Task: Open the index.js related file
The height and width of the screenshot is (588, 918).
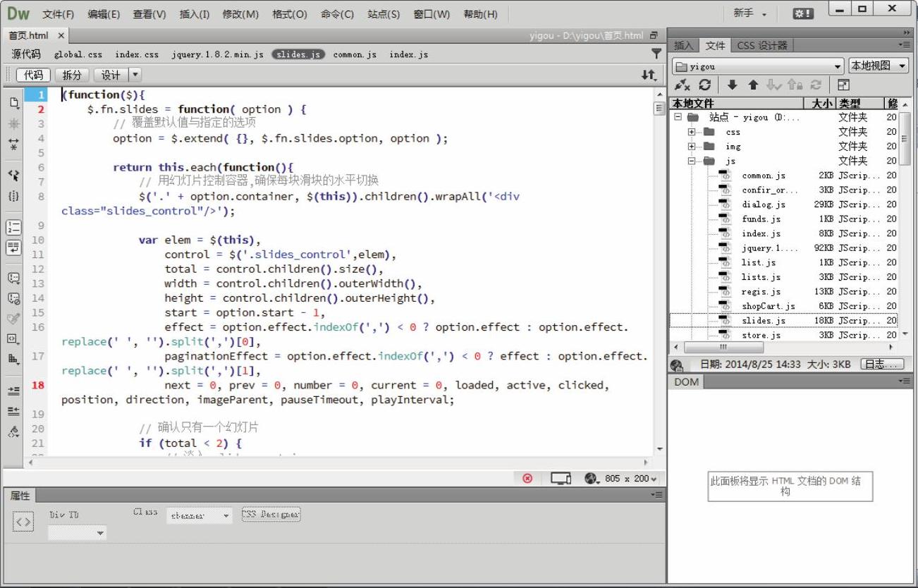Action: pyautogui.click(x=408, y=54)
